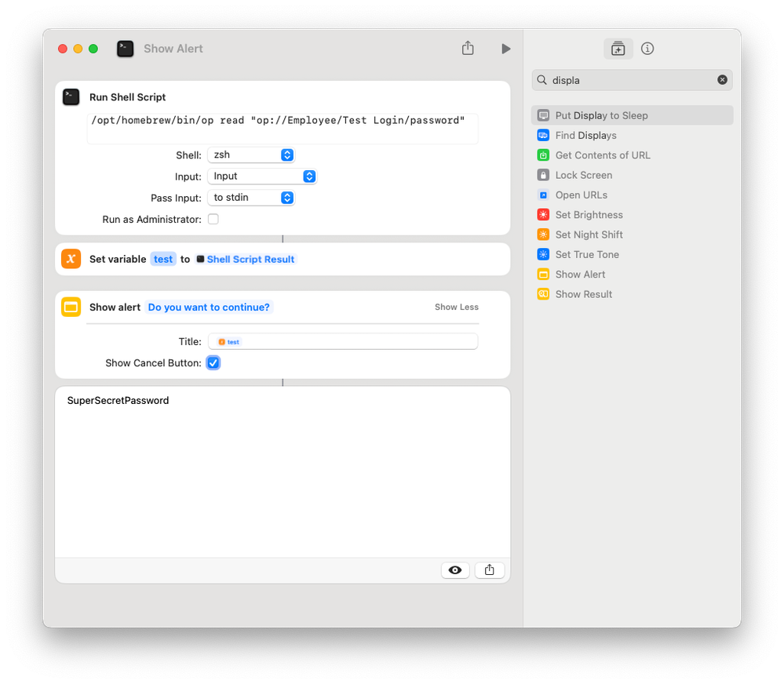This screenshot has height=684, width=784.
Task: Minimize the window with the yellow button
Action: coord(78,49)
